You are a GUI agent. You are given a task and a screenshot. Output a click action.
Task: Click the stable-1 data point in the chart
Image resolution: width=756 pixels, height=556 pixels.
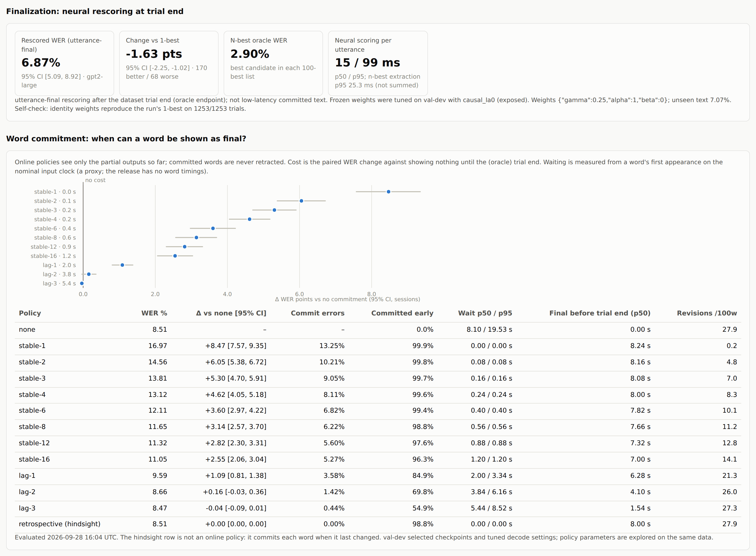(388, 192)
